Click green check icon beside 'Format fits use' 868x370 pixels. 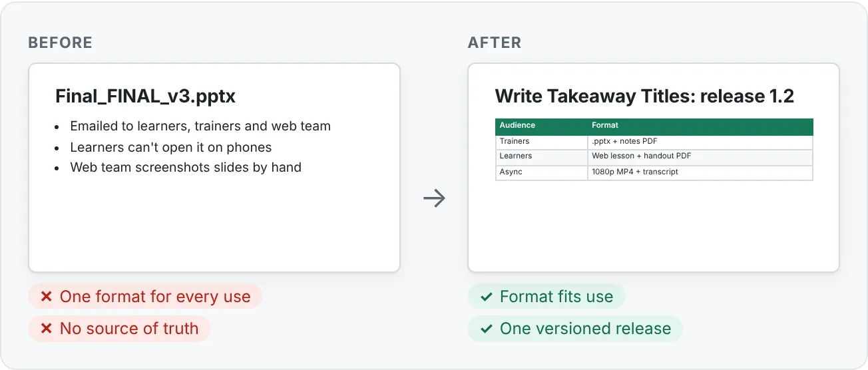[x=487, y=297]
